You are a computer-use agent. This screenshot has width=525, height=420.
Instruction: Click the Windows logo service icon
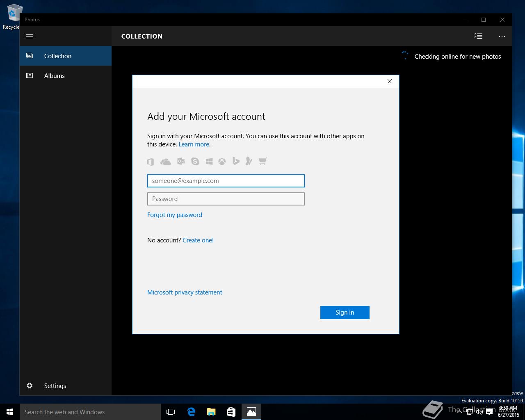pos(209,162)
